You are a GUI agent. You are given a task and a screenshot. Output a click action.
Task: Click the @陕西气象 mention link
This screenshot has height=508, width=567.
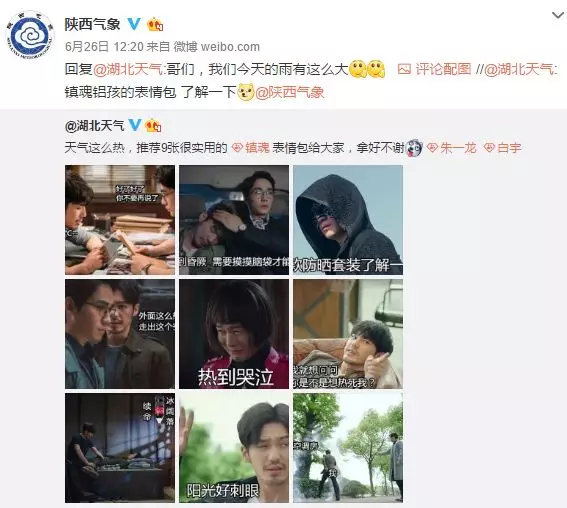click(290, 92)
